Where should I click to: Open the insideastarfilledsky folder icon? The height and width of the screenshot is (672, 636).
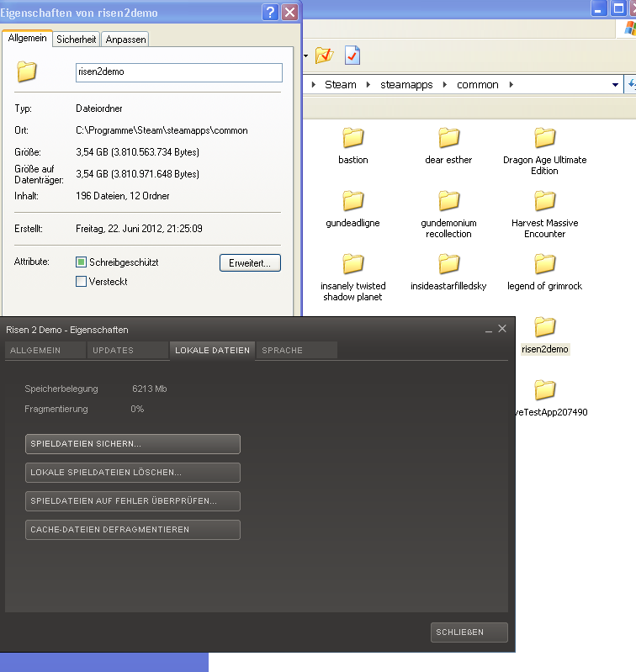click(448, 263)
